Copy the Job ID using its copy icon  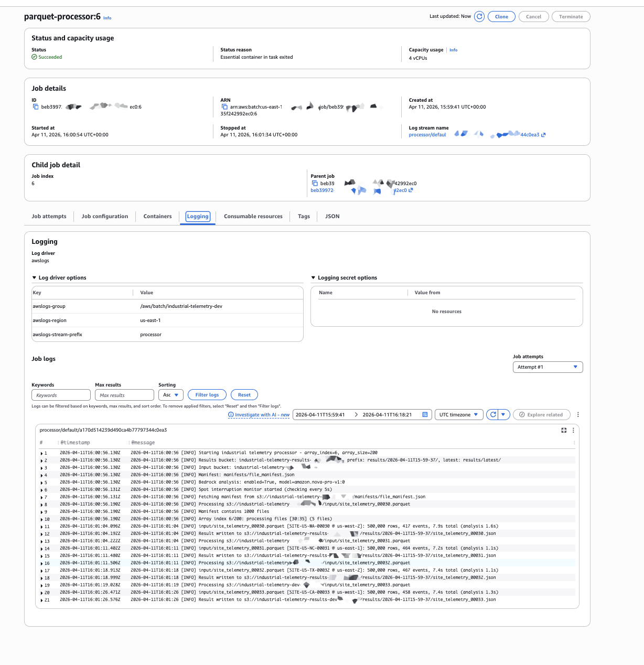(x=37, y=106)
